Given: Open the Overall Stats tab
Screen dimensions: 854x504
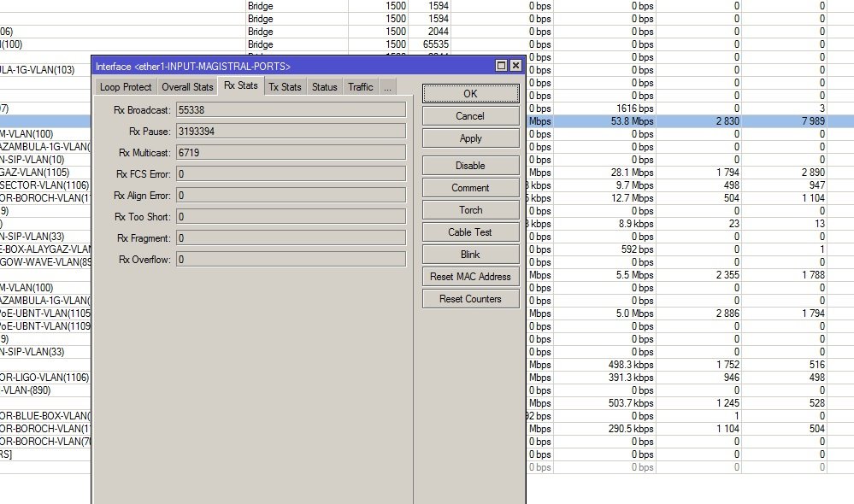Looking at the screenshot, I should [x=187, y=87].
